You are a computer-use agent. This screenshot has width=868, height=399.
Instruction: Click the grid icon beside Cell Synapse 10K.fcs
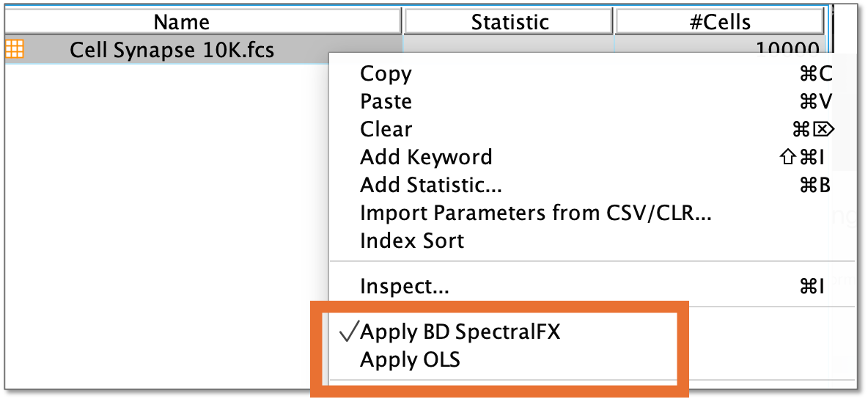[x=14, y=50]
